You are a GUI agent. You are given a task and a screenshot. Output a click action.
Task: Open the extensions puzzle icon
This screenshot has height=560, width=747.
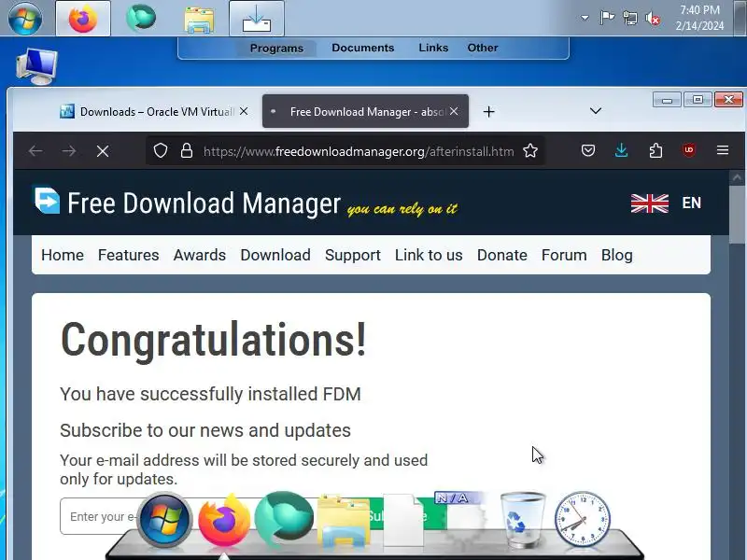tap(655, 151)
